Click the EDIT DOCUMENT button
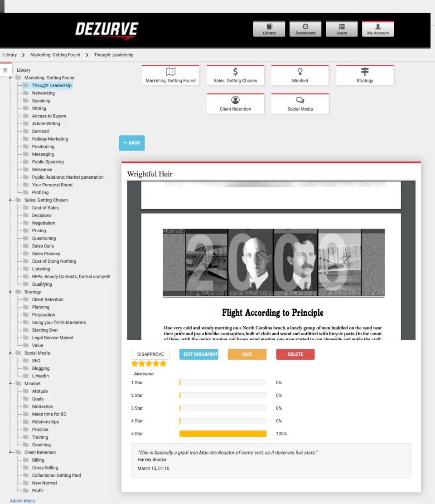This screenshot has height=504, width=435. tap(199, 354)
